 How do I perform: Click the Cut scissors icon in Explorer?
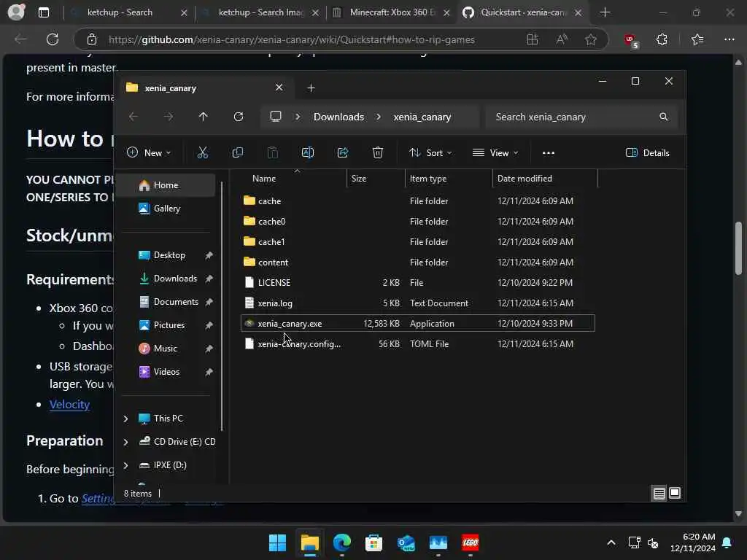tap(203, 152)
